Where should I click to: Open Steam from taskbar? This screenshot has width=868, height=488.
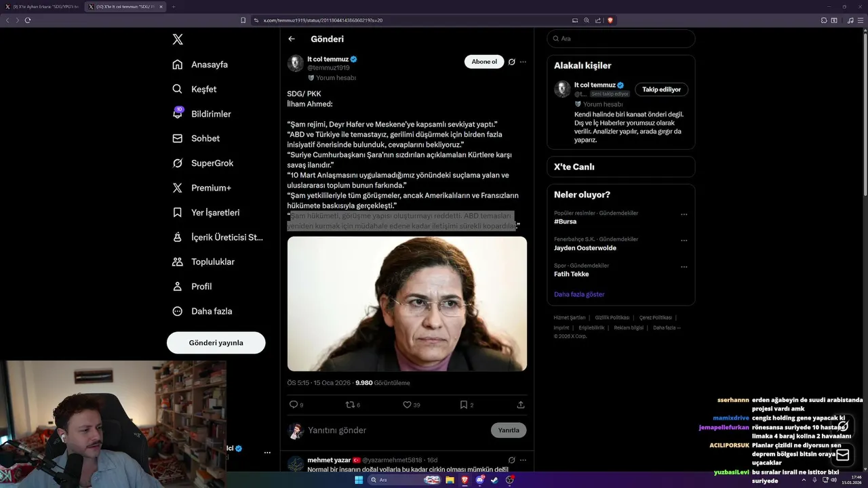pos(495,480)
